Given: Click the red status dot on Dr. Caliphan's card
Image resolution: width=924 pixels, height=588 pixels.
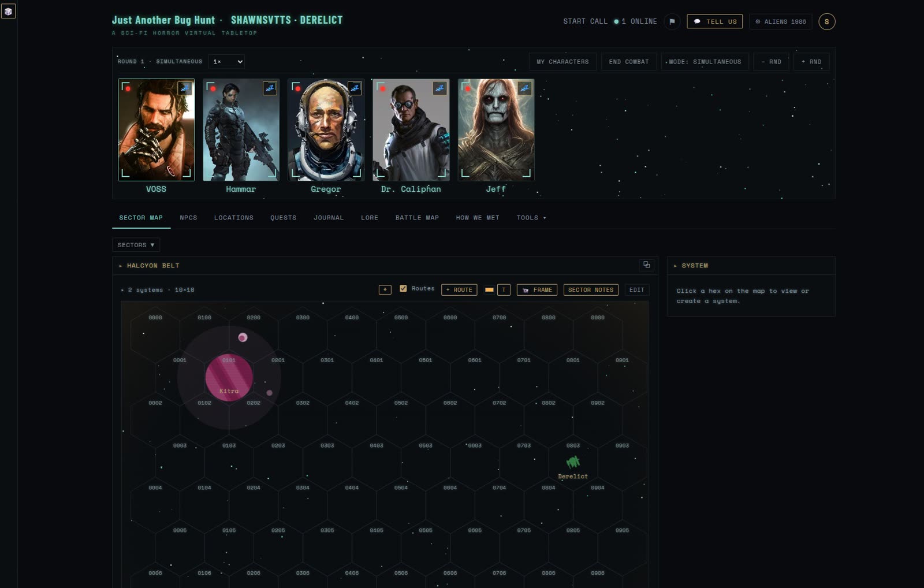Looking at the screenshot, I should 382,88.
